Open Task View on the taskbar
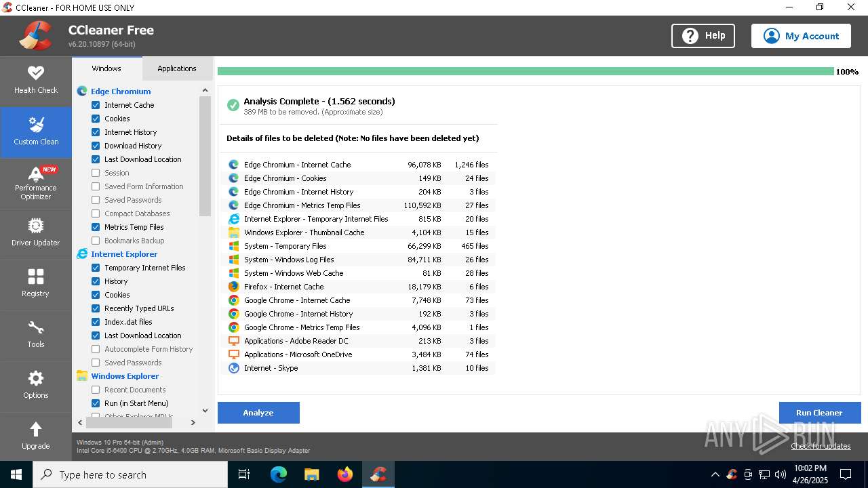 click(244, 474)
